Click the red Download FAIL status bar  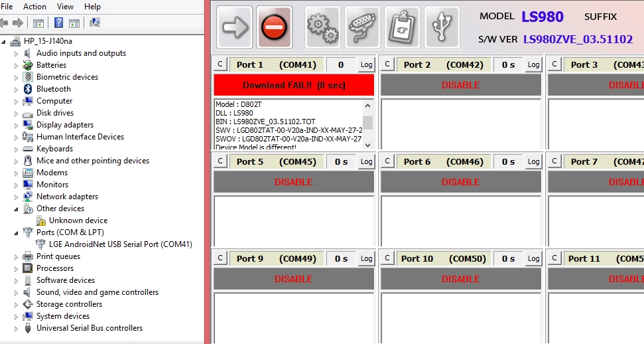[294, 85]
